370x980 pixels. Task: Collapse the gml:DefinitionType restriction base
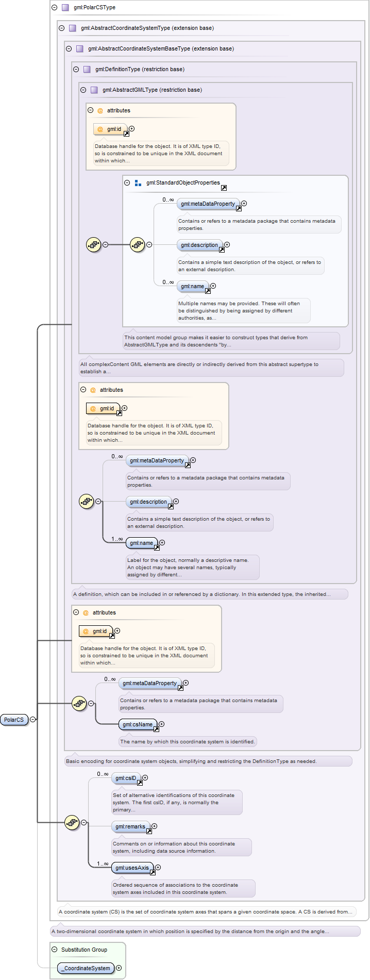[x=76, y=70]
